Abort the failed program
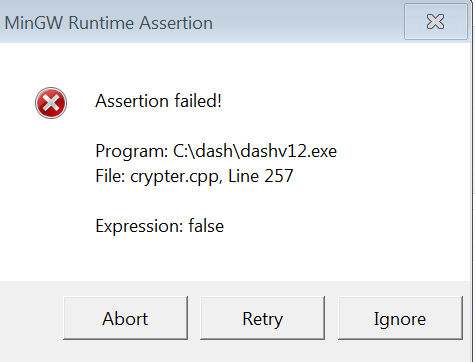475x362 pixels. (x=125, y=318)
